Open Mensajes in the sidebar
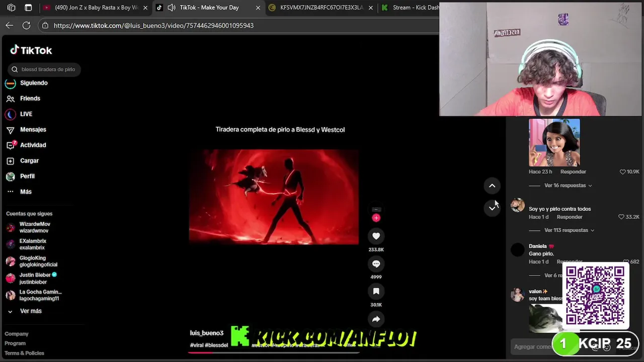 pyautogui.click(x=33, y=130)
